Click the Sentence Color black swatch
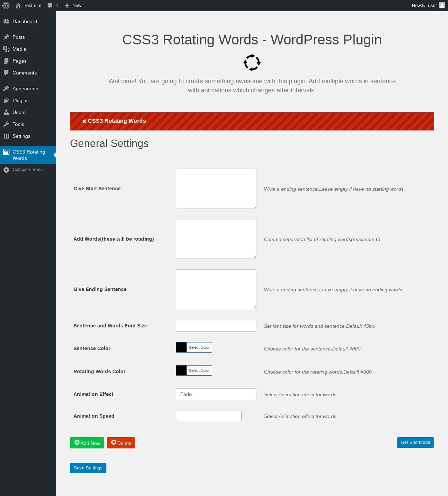Screen dimensions: 448x496 181,347
